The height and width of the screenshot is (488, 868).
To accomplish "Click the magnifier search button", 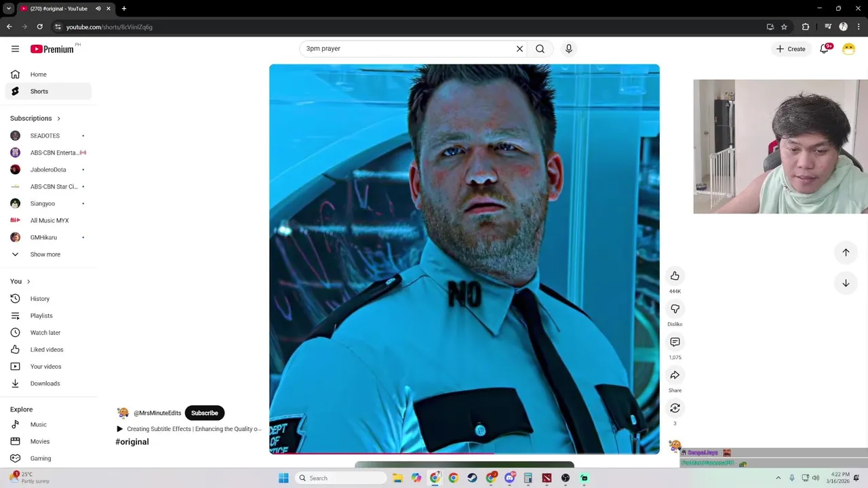I will [x=540, y=49].
